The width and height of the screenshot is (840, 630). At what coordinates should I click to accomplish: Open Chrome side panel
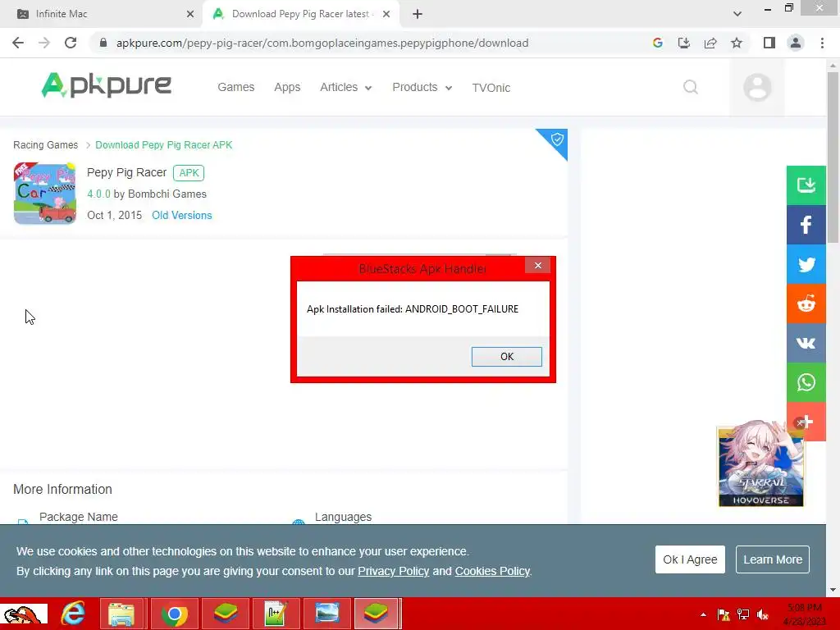[769, 43]
